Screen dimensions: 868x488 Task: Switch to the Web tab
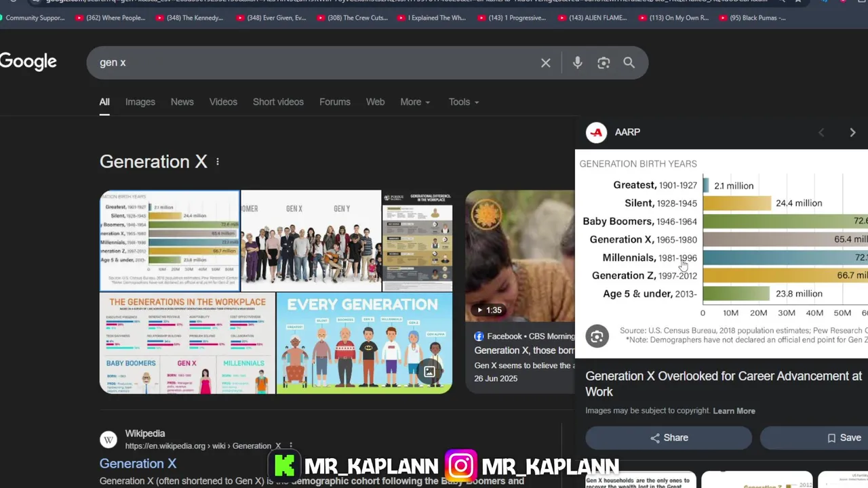coord(375,102)
